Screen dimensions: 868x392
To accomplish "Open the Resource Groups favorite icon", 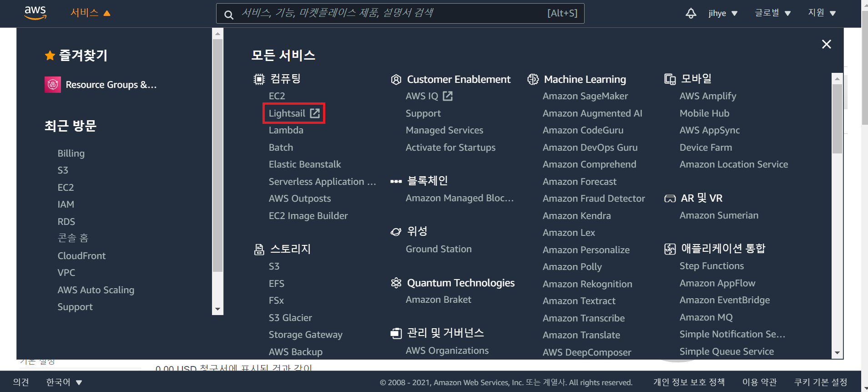I will 53,84.
